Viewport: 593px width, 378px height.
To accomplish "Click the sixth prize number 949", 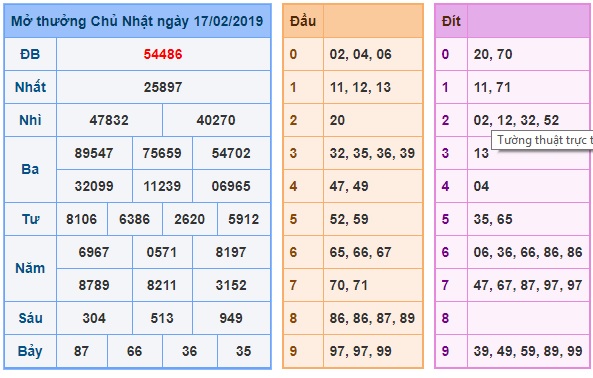I will (231, 318).
